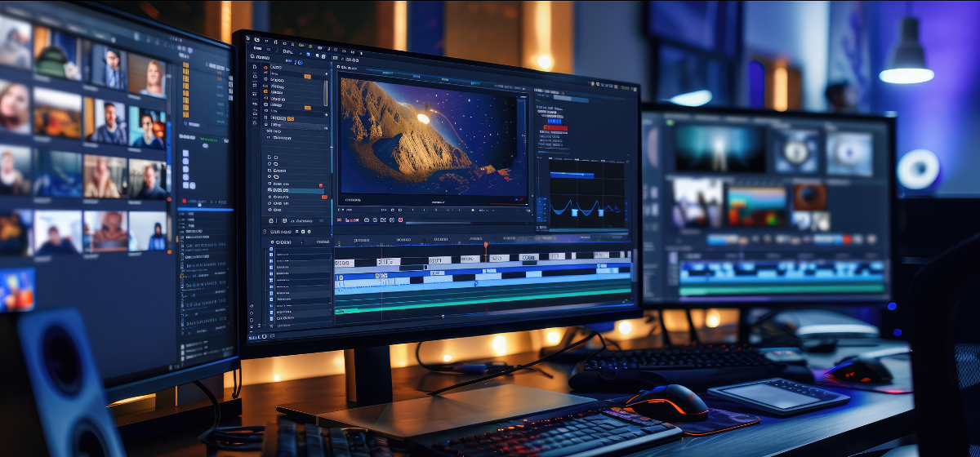Select the first orange tag in the track list

coord(307,76)
